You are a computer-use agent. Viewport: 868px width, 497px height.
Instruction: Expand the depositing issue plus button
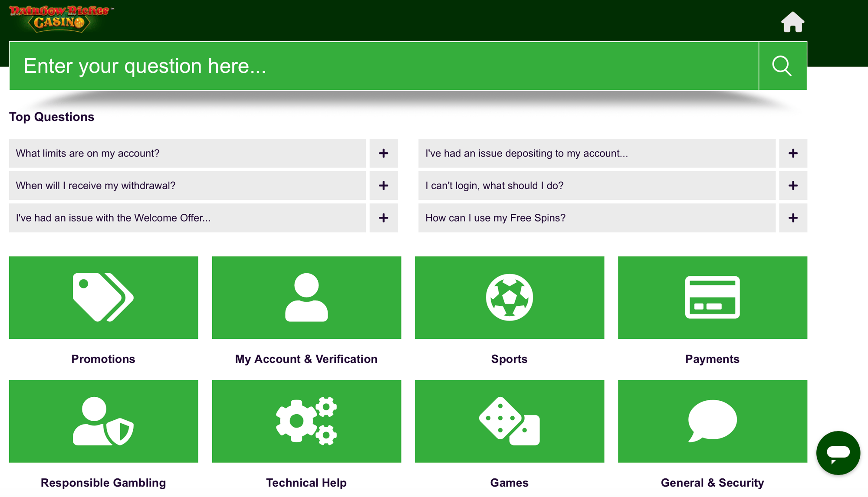pyautogui.click(x=793, y=153)
